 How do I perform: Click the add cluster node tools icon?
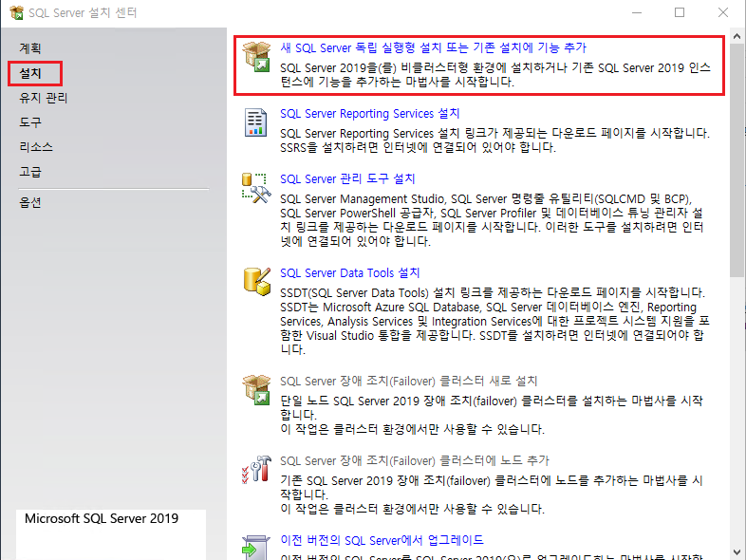(x=256, y=469)
